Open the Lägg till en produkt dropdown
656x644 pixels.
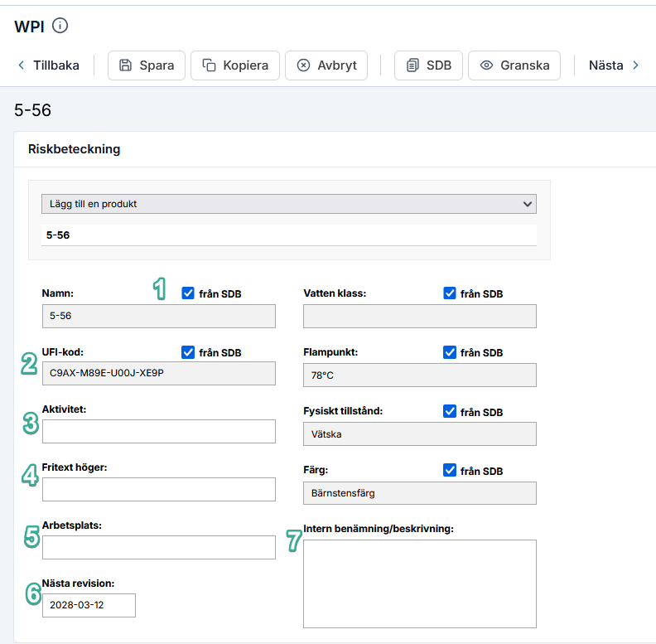click(289, 204)
